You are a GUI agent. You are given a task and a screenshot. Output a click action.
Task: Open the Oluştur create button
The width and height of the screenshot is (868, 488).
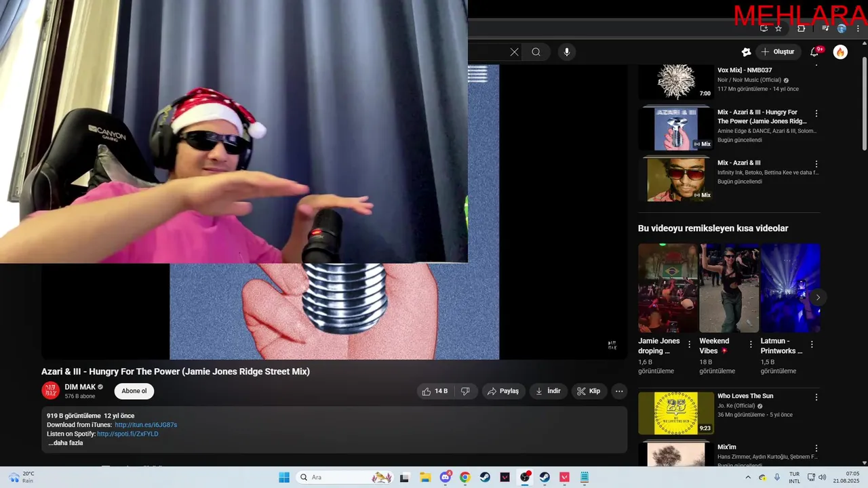pos(777,52)
